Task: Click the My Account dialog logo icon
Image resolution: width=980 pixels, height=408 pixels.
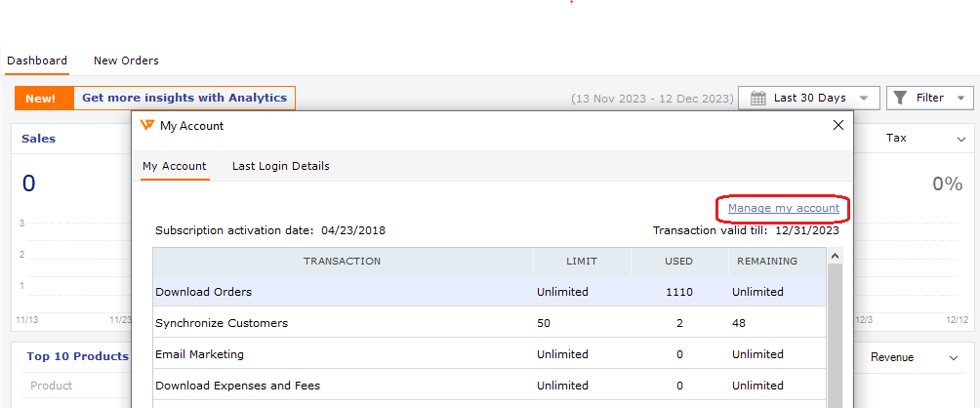Action: [x=146, y=126]
